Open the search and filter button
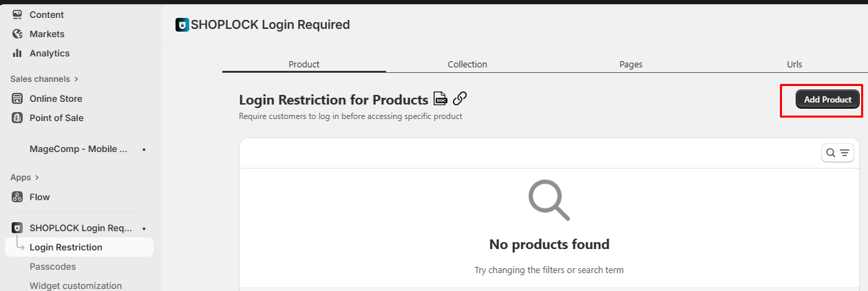 tap(837, 153)
